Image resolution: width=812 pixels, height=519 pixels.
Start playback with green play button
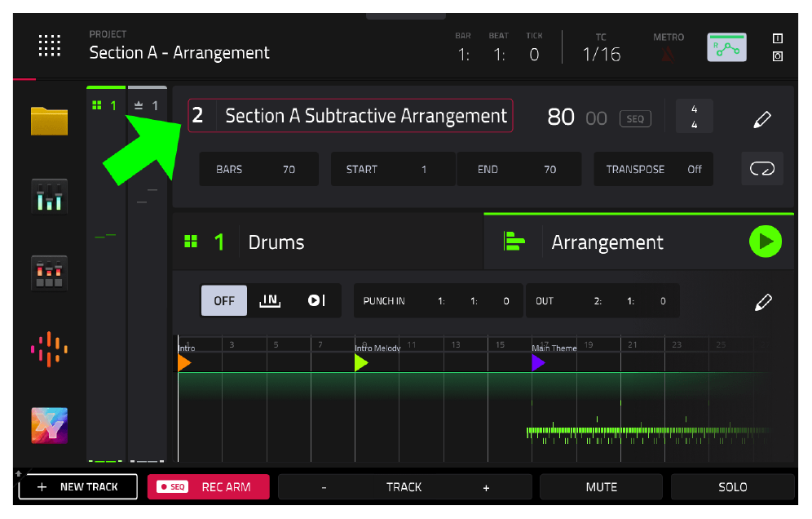[x=766, y=241]
